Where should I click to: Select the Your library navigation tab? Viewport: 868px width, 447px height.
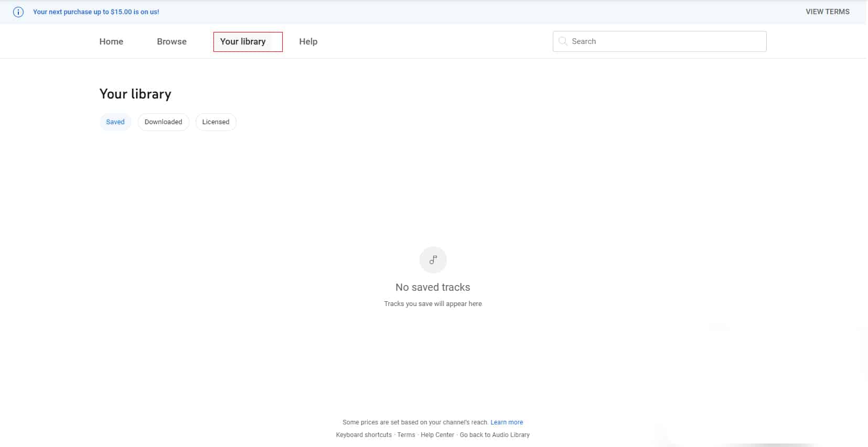(x=243, y=41)
